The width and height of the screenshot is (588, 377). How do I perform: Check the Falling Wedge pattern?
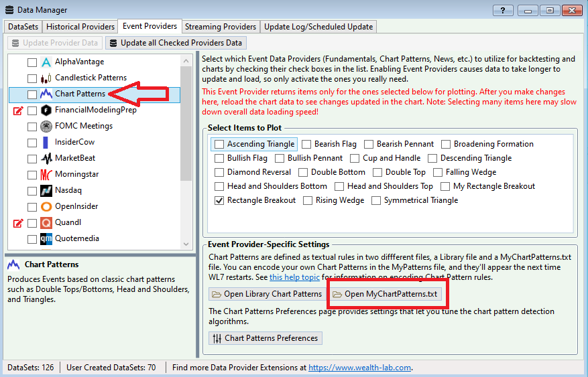[438, 172]
